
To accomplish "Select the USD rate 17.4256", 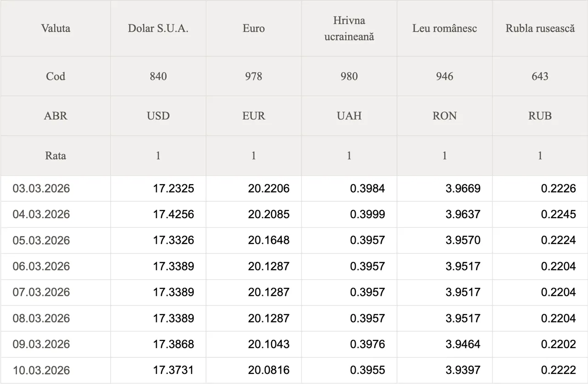I will tap(173, 215).
